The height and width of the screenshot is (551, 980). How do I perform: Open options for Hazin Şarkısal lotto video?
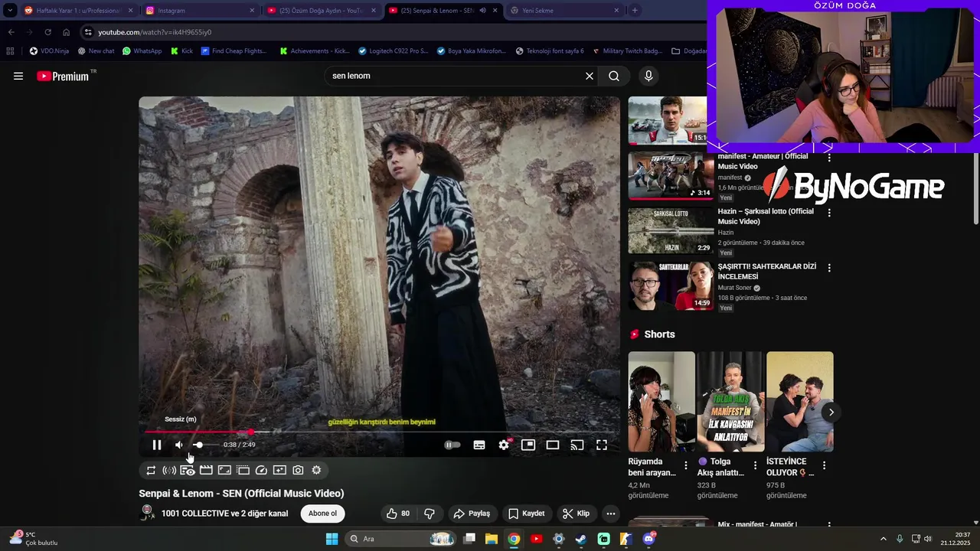829,213
